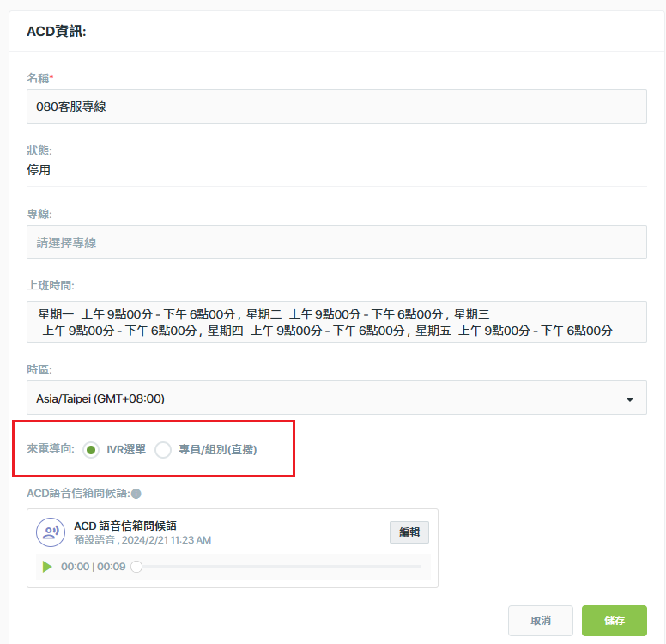Open the 上班時間 working hours field

tap(336, 322)
